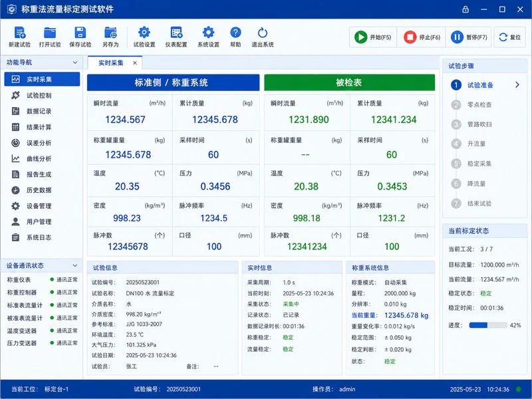
Task: Open 用户管理 navigation icon
Action: tap(15, 221)
